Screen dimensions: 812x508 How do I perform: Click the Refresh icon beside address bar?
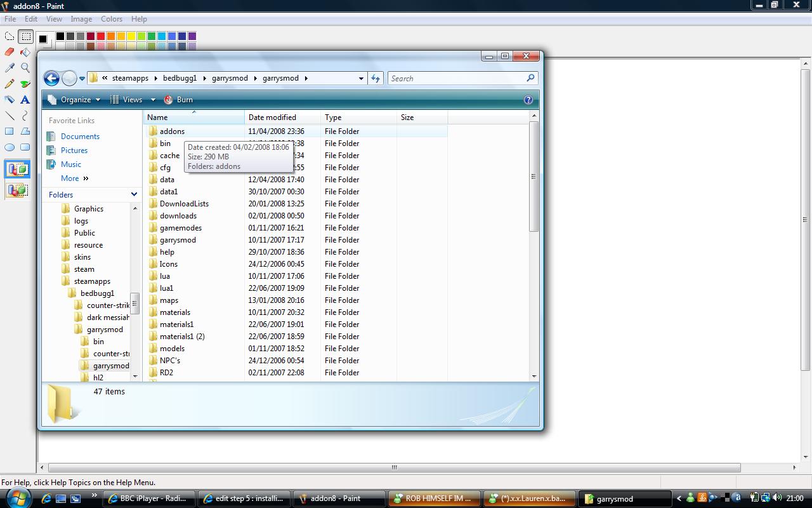(x=376, y=78)
